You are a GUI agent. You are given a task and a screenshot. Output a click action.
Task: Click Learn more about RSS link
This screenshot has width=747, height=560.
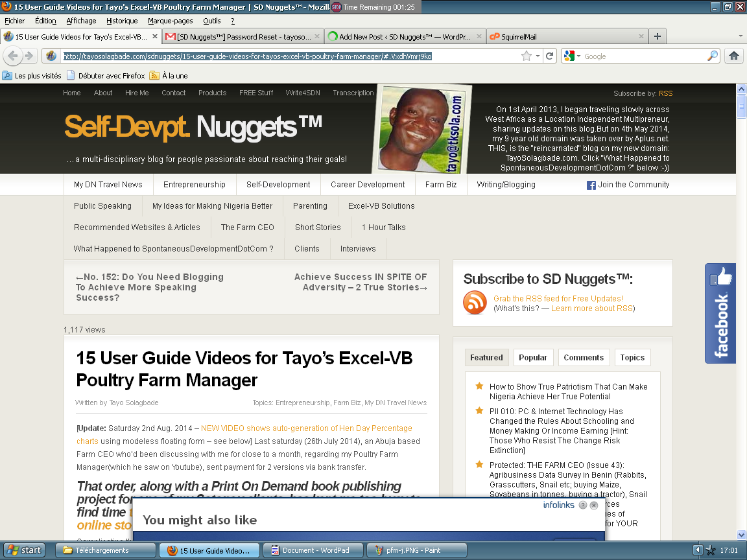pyautogui.click(x=591, y=309)
